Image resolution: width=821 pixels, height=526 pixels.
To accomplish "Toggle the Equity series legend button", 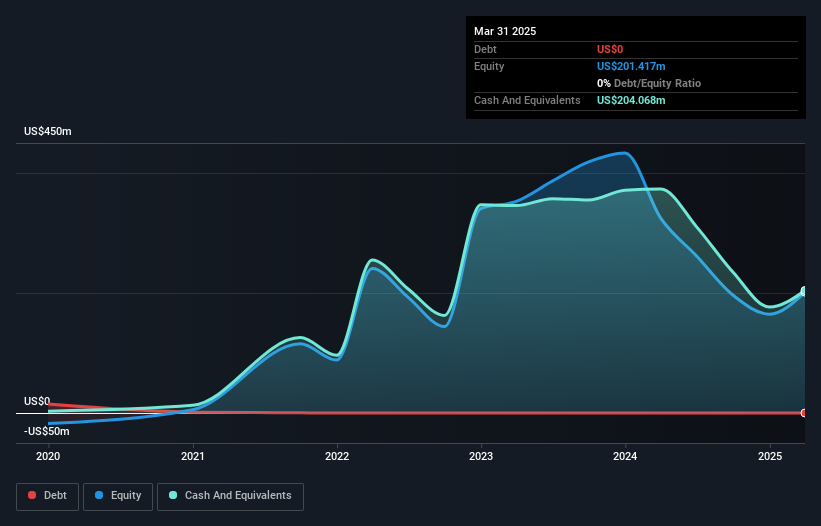I will (x=118, y=496).
